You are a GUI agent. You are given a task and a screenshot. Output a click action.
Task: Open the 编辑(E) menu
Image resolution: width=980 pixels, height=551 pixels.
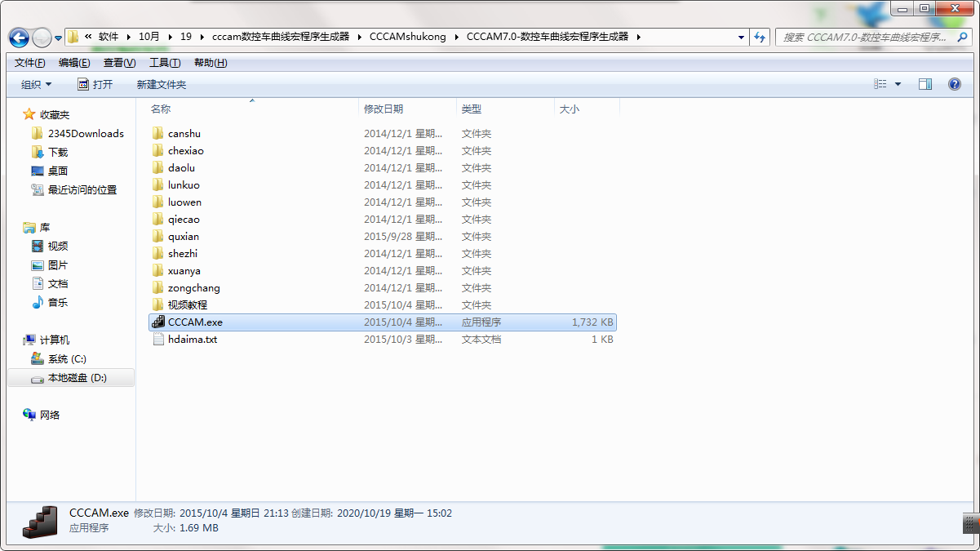(x=74, y=63)
